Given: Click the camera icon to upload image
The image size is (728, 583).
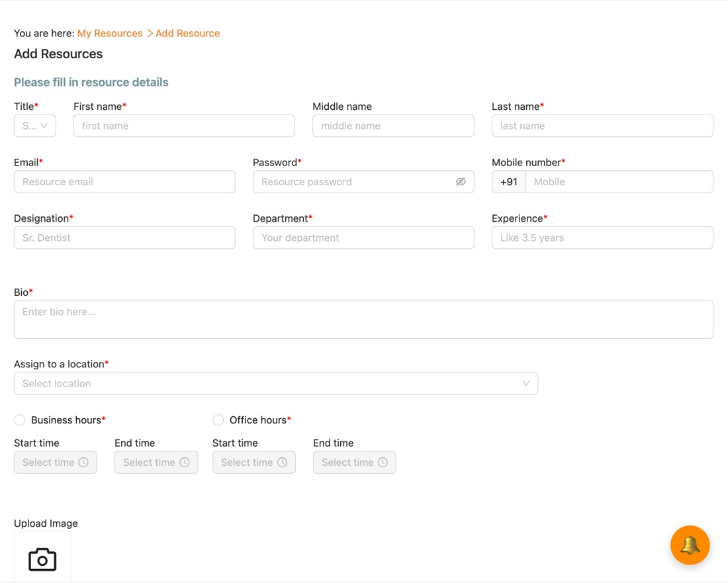Looking at the screenshot, I should point(42,559).
